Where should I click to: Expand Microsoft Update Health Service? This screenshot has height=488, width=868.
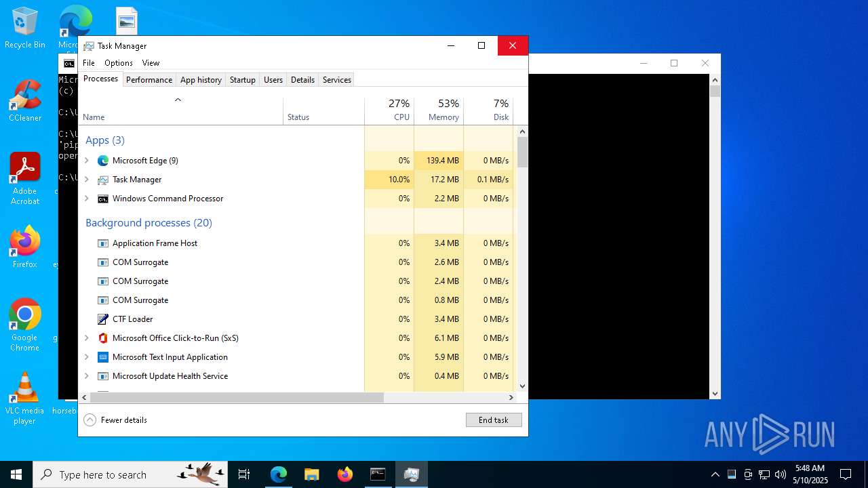[x=86, y=376]
